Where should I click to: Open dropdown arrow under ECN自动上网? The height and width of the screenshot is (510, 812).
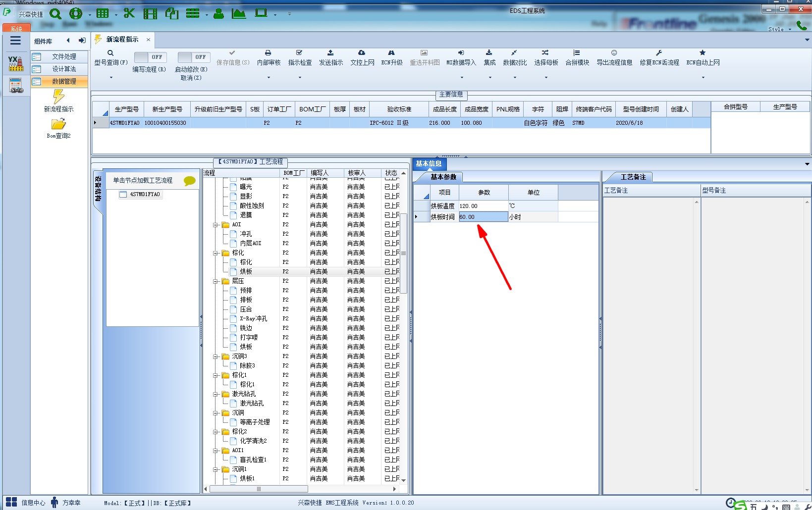703,77
